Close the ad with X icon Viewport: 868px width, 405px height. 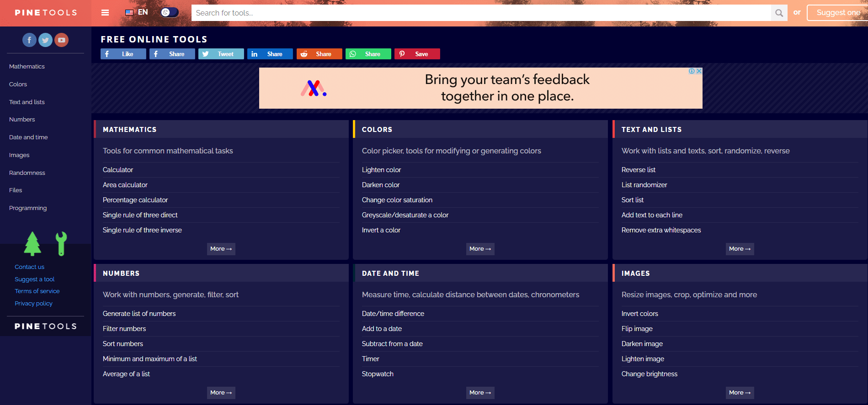(699, 71)
